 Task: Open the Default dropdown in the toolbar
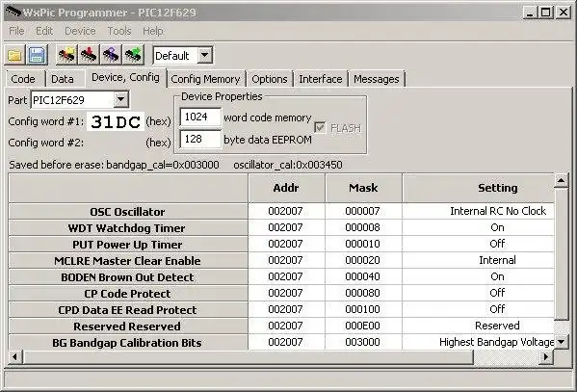click(204, 56)
